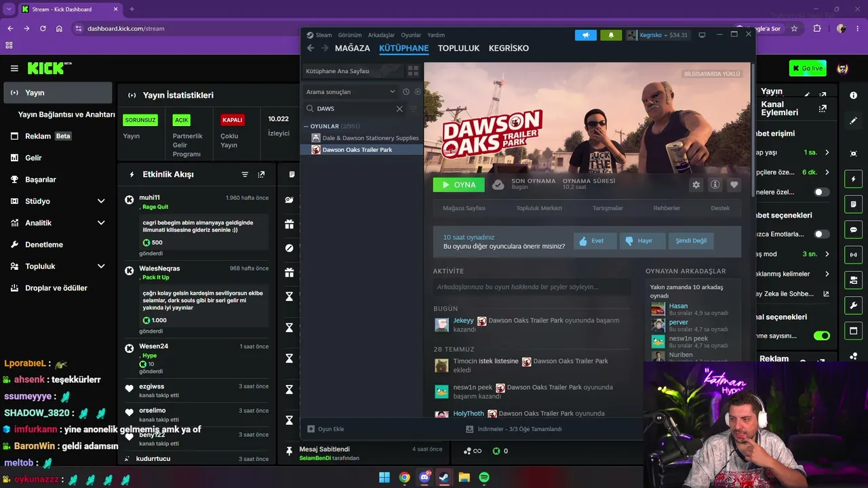868x488 pixels.
Task: Open the Oyunlar menu in Steam
Action: pyautogui.click(x=411, y=35)
